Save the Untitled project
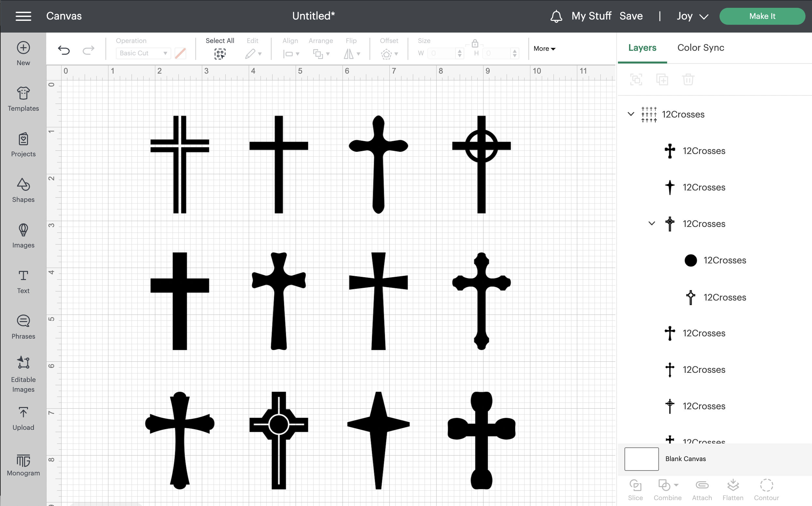This screenshot has width=812, height=506. [631, 16]
